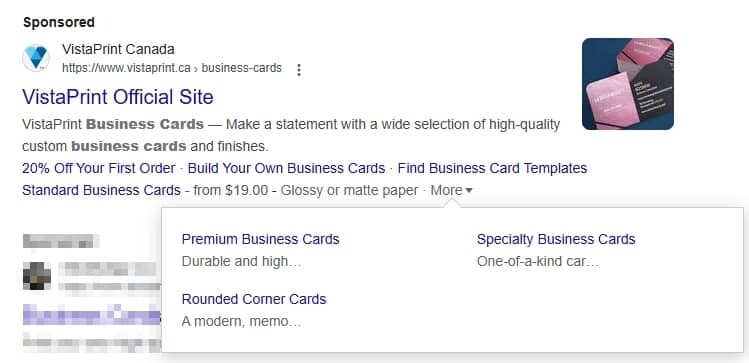Open Find Business Card Templates link
749x363 pixels.
(492, 168)
